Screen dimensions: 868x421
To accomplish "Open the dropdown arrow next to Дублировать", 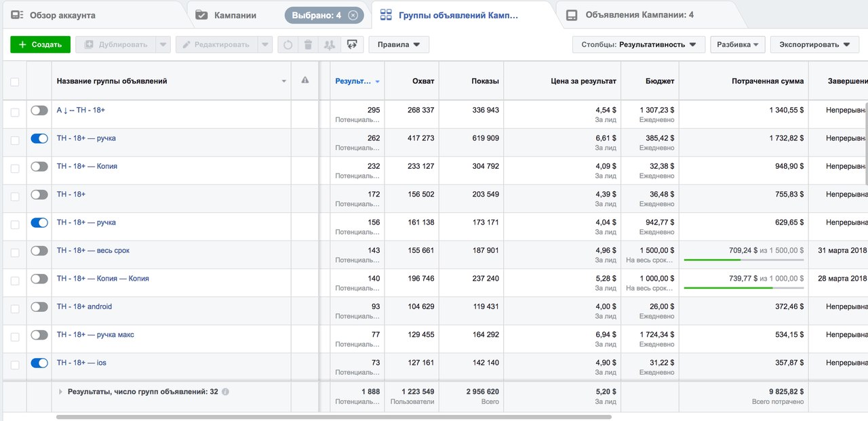I will point(163,45).
